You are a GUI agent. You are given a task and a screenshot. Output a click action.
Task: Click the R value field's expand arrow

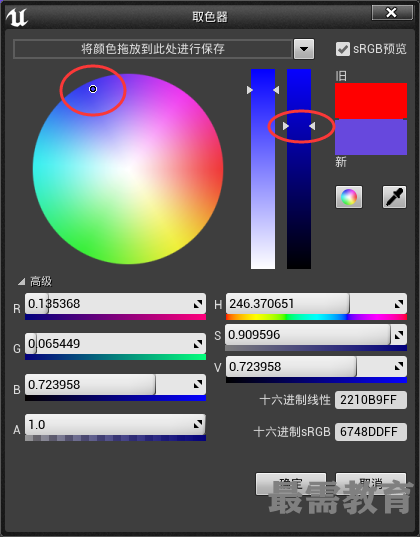[198, 304]
